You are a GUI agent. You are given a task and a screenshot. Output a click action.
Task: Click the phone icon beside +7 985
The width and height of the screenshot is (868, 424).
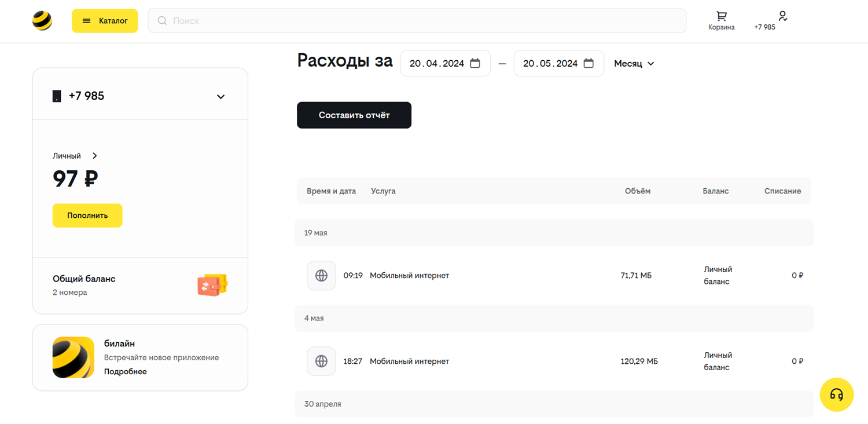(x=57, y=96)
